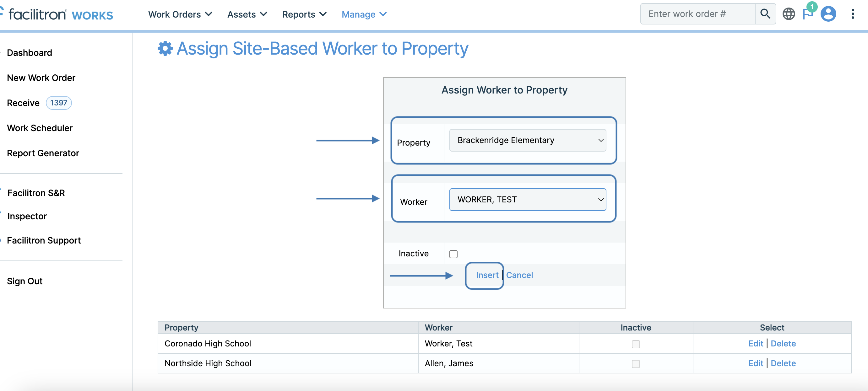Viewport: 868px width, 391px height.
Task: Click Delete for Northside High School row
Action: (783, 363)
